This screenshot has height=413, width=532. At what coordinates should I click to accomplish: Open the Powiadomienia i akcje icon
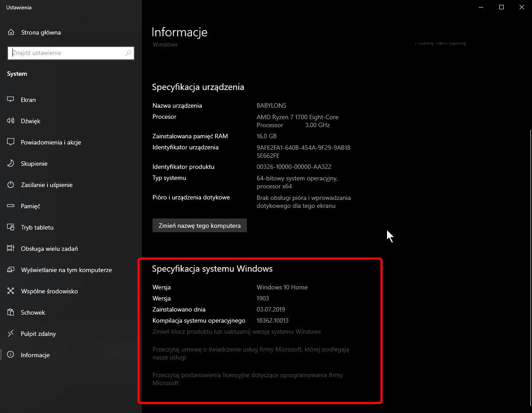pyautogui.click(x=11, y=142)
